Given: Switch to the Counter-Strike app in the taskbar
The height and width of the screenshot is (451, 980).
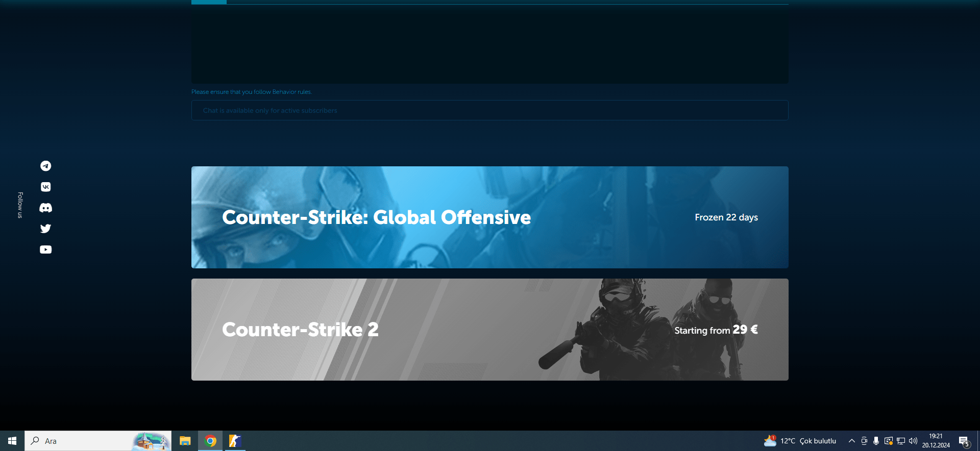Looking at the screenshot, I should point(235,441).
